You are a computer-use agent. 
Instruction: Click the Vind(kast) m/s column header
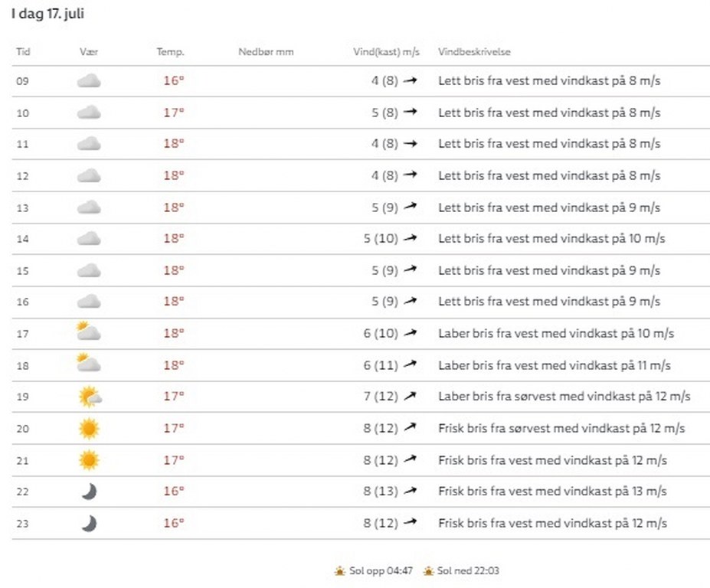pos(386,52)
